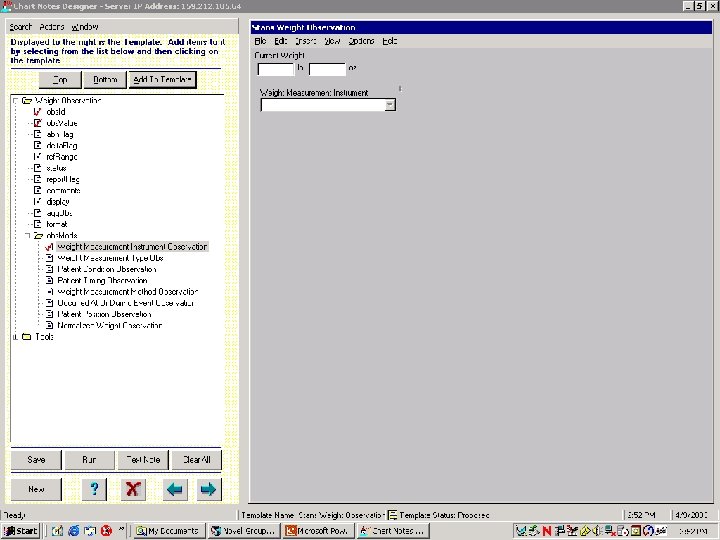Click the blue left arrow icon
The image size is (720, 540).
pos(174,489)
